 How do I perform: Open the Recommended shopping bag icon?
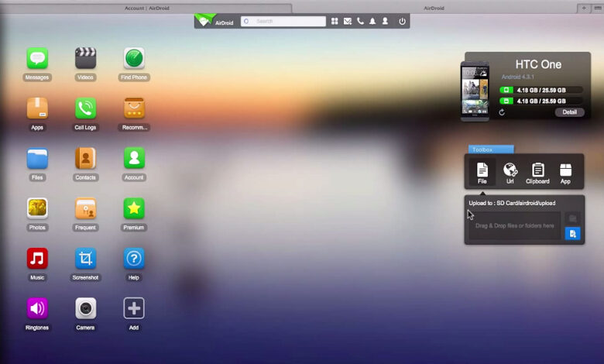[x=134, y=108]
